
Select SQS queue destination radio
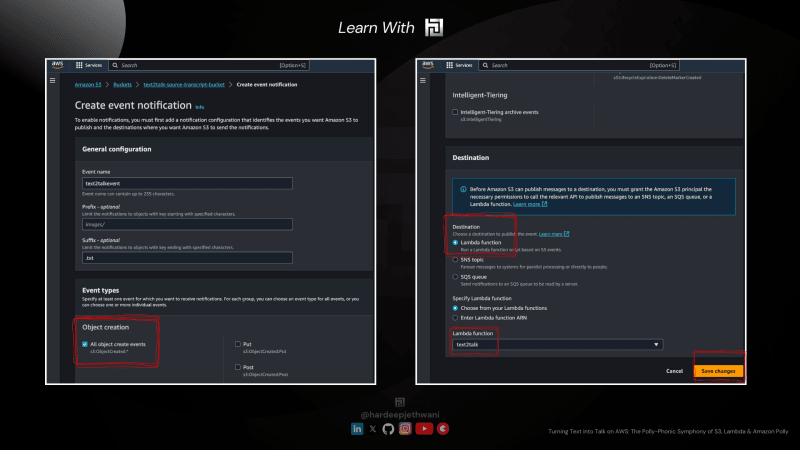click(455, 277)
